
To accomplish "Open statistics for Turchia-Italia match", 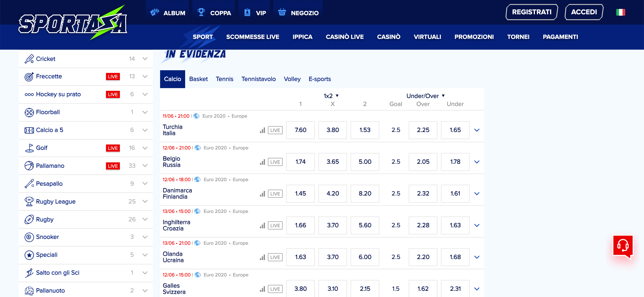I will (x=262, y=130).
